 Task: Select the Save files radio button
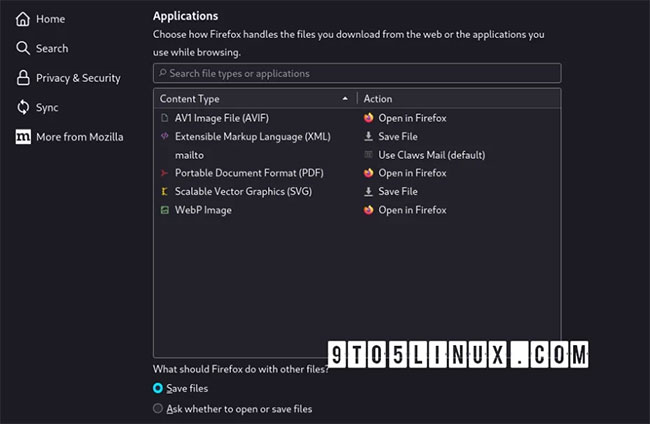click(x=158, y=388)
